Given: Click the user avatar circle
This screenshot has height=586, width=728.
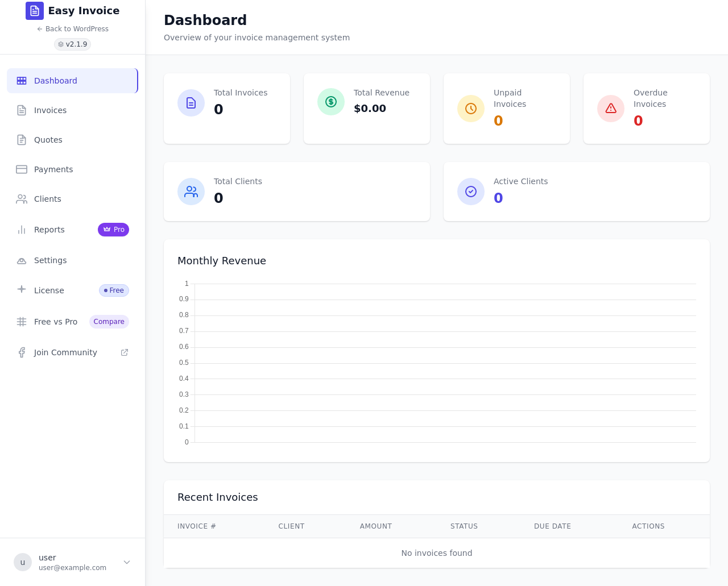Looking at the screenshot, I should coord(23,562).
